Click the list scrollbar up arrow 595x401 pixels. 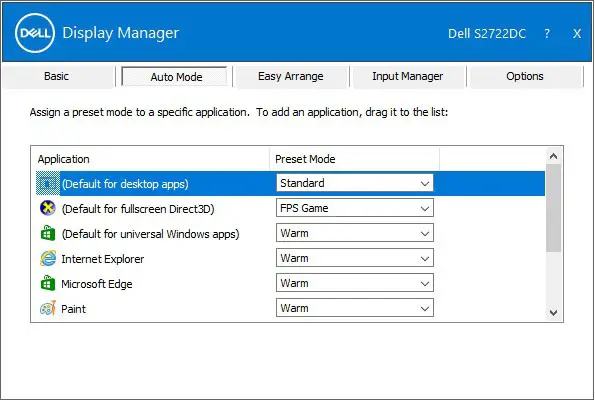[554, 156]
